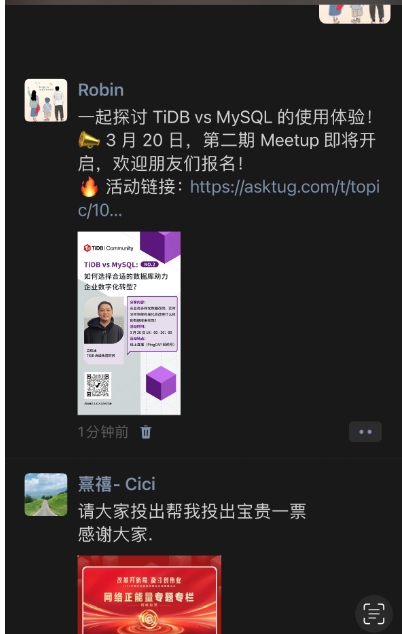Open the TiDB vs MySQL poster image
Viewport: 402px width, 634px height.
tap(129, 323)
